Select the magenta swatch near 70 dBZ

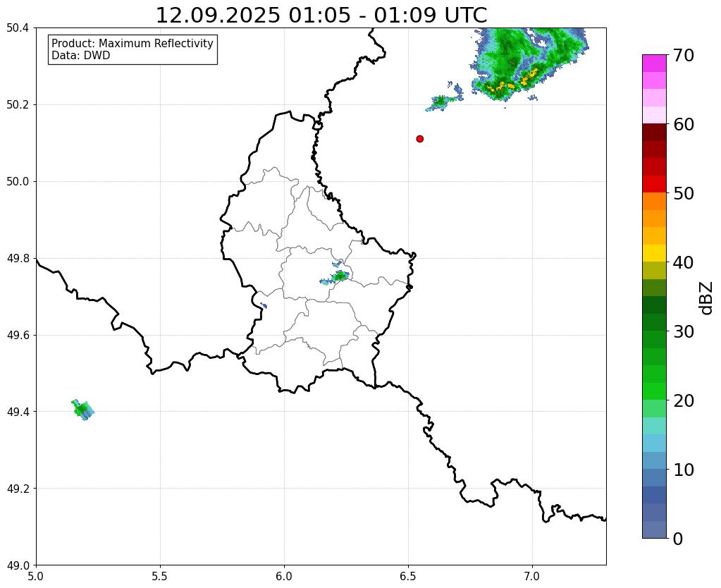[654, 63]
